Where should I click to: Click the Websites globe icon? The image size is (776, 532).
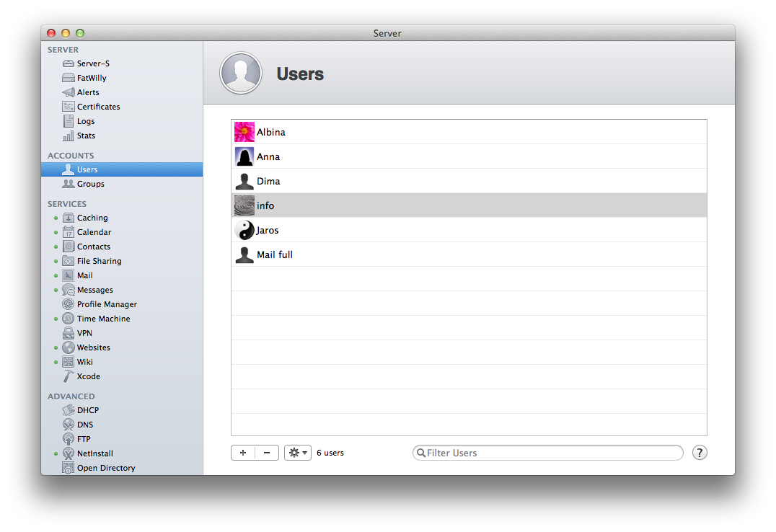[x=69, y=347]
